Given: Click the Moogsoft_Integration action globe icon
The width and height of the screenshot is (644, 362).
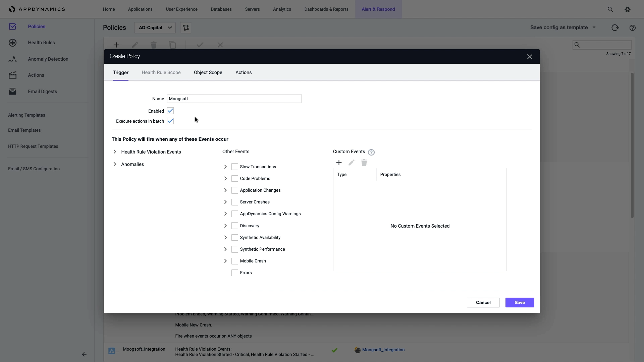Looking at the screenshot, I should (x=358, y=350).
